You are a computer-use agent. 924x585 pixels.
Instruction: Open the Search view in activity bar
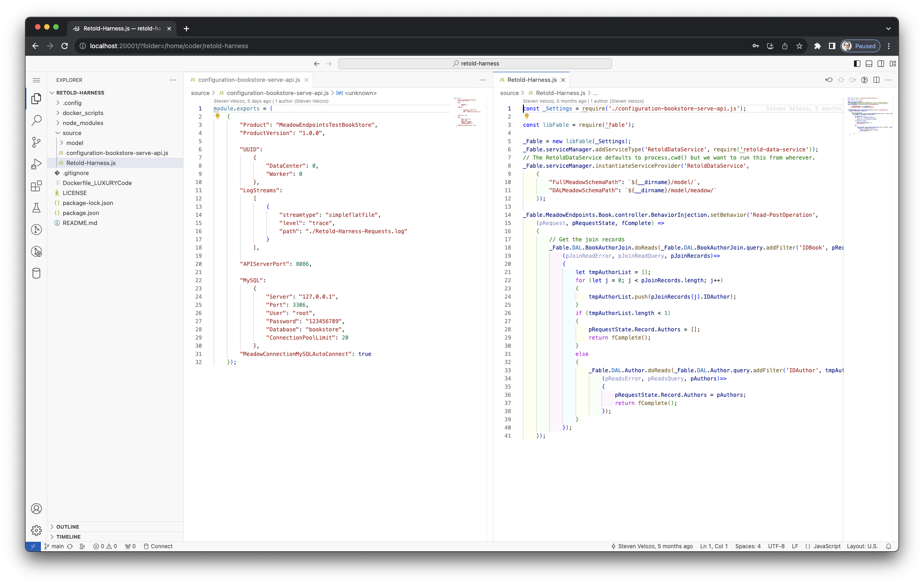[x=36, y=120]
